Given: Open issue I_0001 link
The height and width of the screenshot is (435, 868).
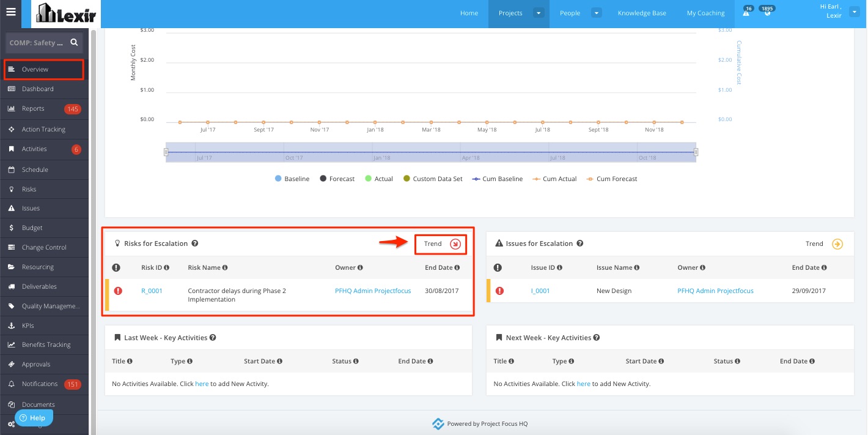Looking at the screenshot, I should coord(540,291).
